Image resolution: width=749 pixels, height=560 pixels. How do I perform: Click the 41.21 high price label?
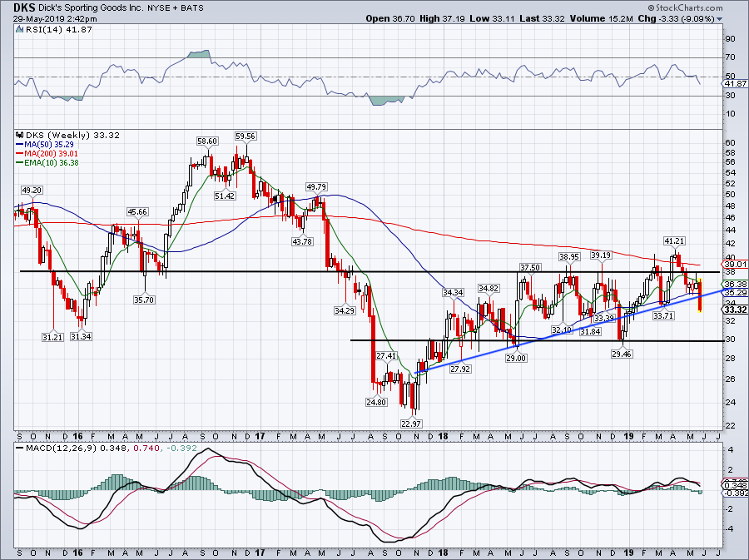(674, 240)
